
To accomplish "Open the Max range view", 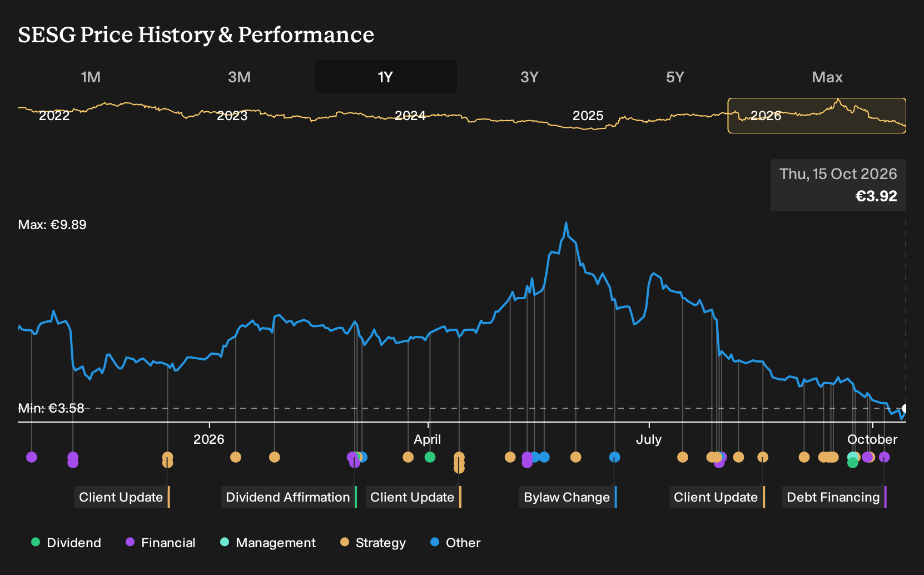I will (827, 77).
